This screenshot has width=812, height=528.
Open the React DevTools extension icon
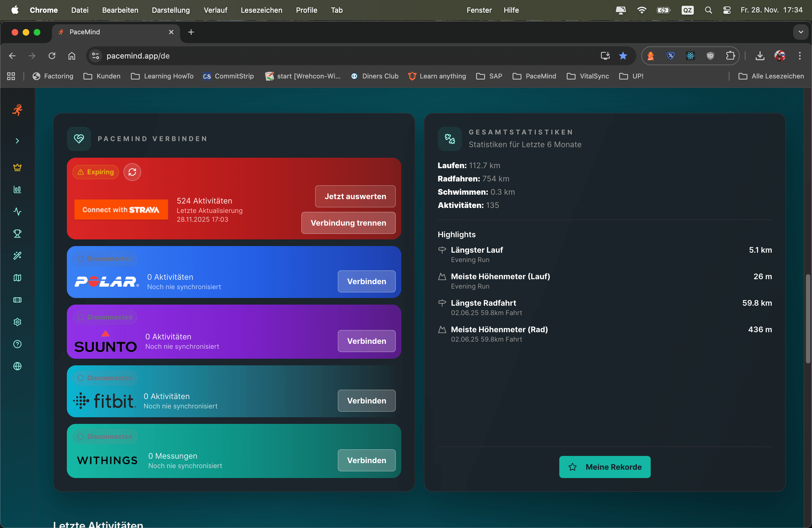(x=690, y=56)
